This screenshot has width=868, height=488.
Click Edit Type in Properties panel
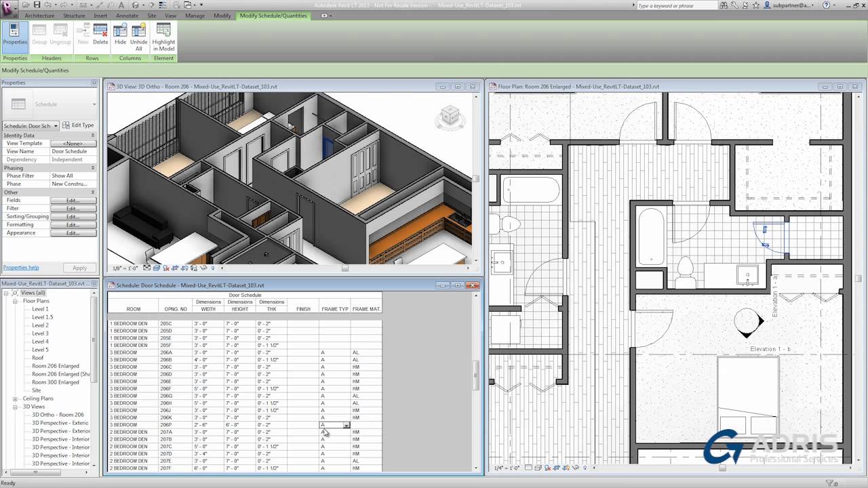[x=79, y=125]
